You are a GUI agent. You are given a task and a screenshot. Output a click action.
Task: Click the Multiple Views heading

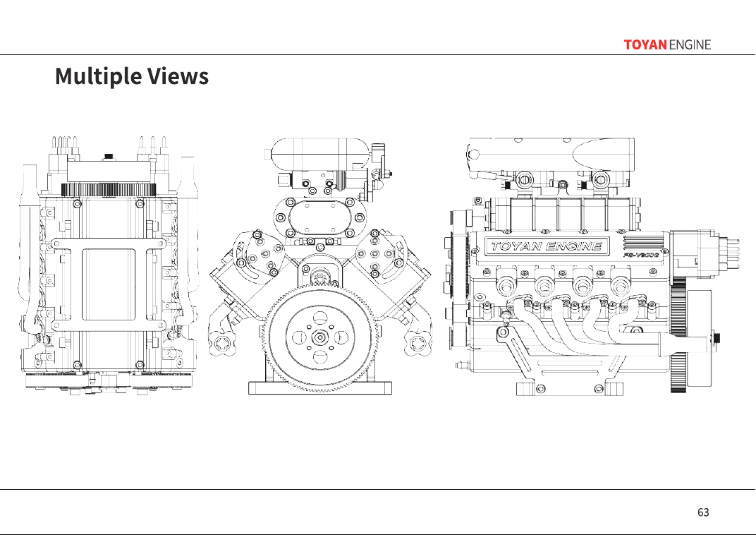click(x=132, y=76)
